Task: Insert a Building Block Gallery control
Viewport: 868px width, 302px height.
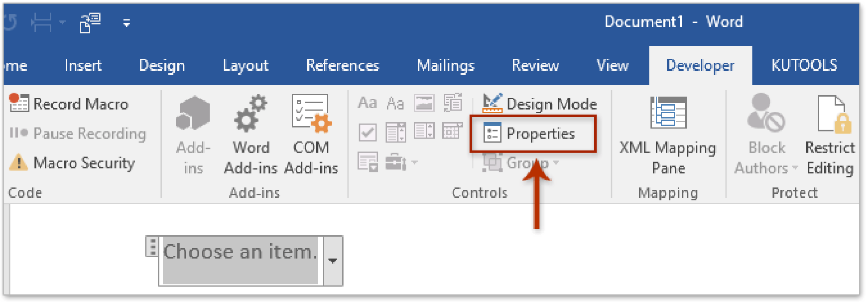Action: point(453,103)
